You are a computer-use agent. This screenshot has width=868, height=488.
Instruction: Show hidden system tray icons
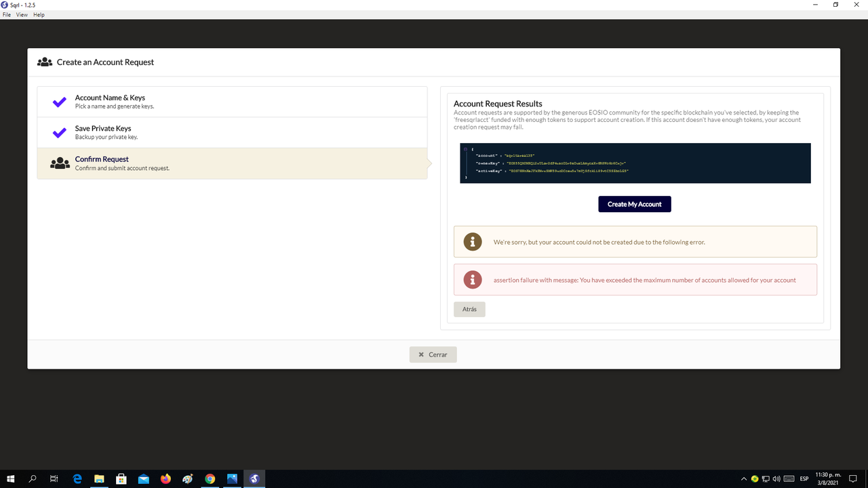[744, 479]
